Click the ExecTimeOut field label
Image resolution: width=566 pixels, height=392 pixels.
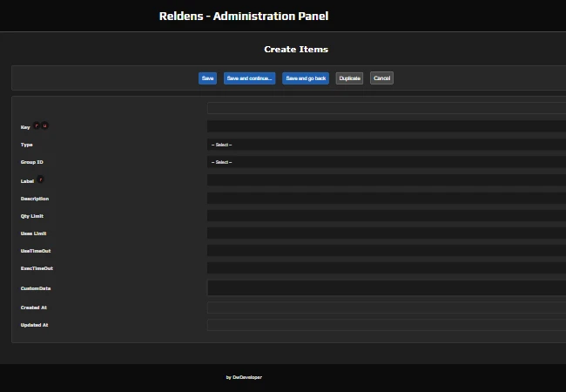[37, 268]
